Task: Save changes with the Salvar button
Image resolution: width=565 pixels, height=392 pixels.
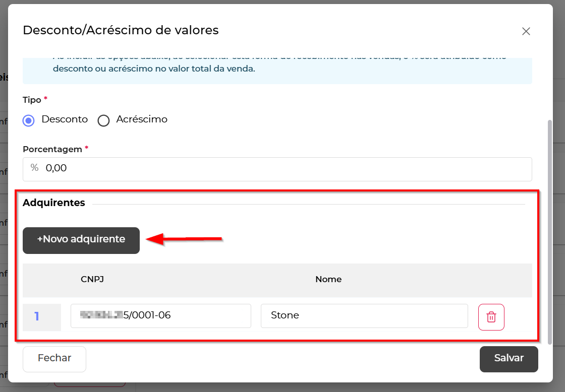Action: (508, 359)
